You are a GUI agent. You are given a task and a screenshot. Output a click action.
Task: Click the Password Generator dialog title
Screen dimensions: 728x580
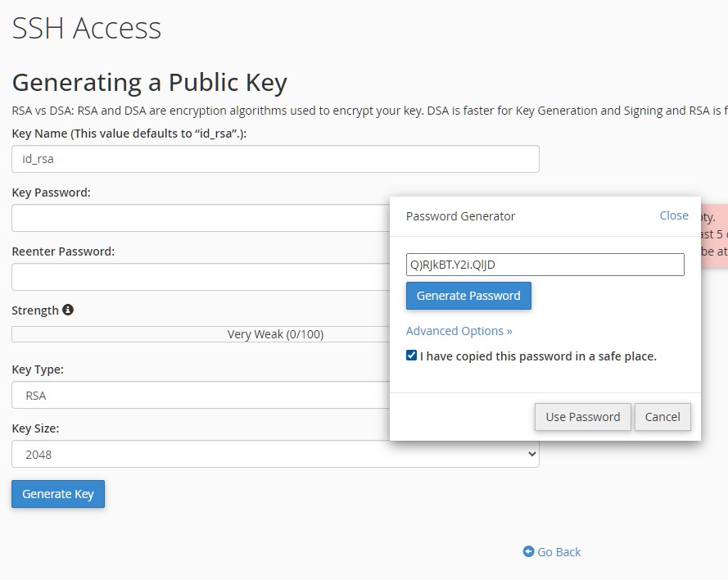click(460, 216)
